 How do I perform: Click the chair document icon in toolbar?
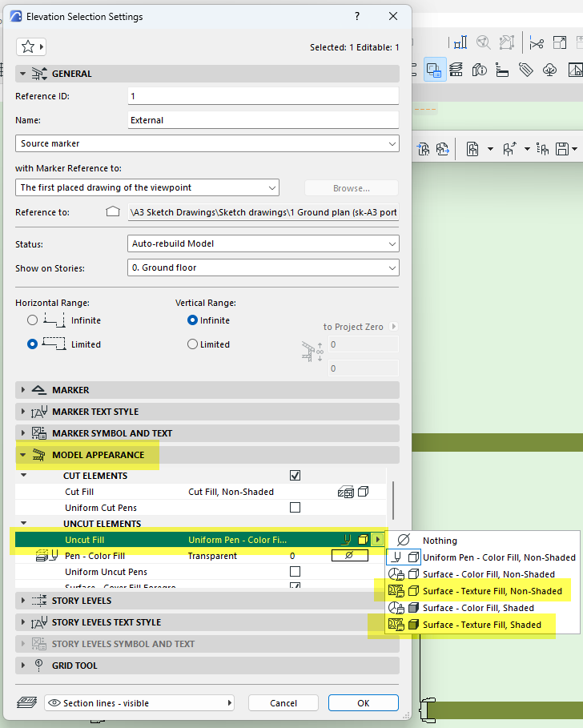coord(472,149)
